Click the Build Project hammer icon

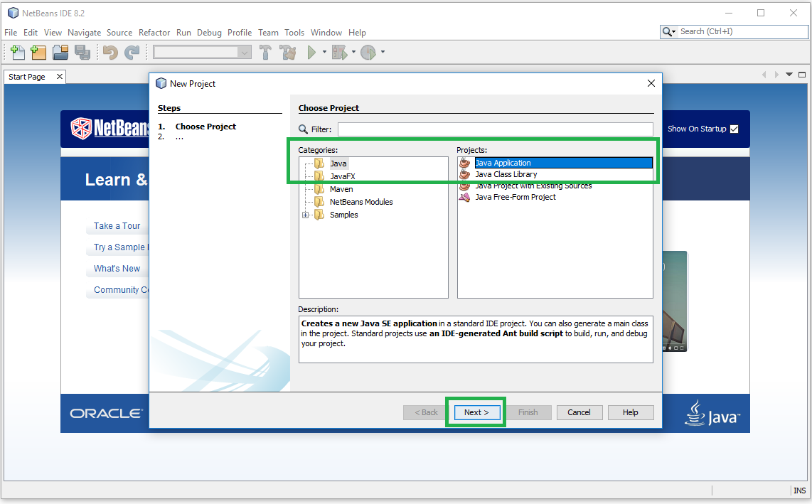(265, 53)
